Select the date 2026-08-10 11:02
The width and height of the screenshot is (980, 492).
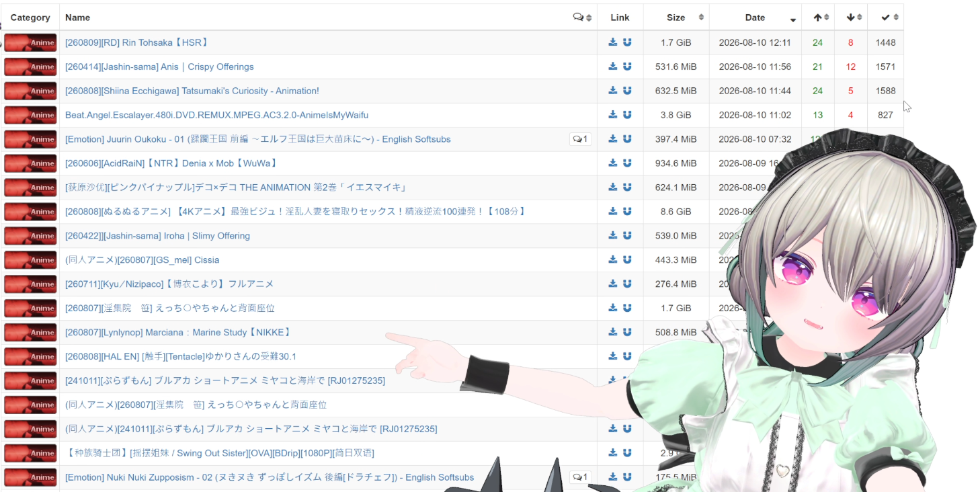point(755,115)
